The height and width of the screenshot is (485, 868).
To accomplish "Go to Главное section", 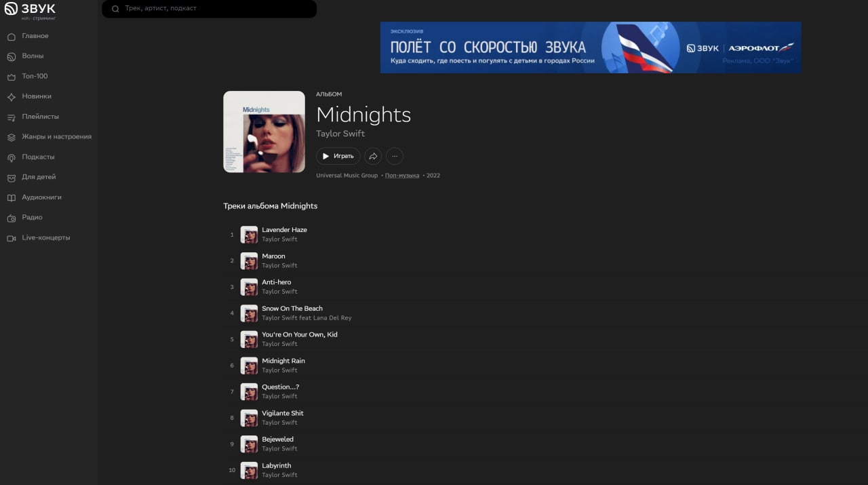I will [x=35, y=36].
